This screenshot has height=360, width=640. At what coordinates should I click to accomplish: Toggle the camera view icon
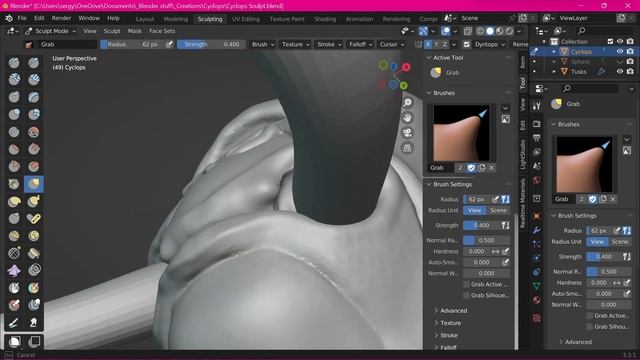(407, 133)
